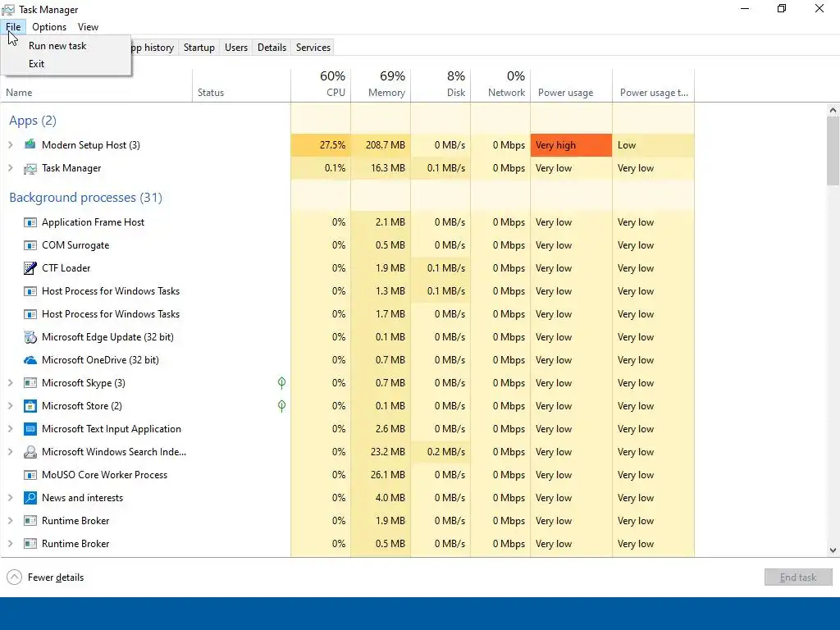The image size is (840, 630).
Task: Select the 27.5% CPU cell
Action: click(321, 145)
